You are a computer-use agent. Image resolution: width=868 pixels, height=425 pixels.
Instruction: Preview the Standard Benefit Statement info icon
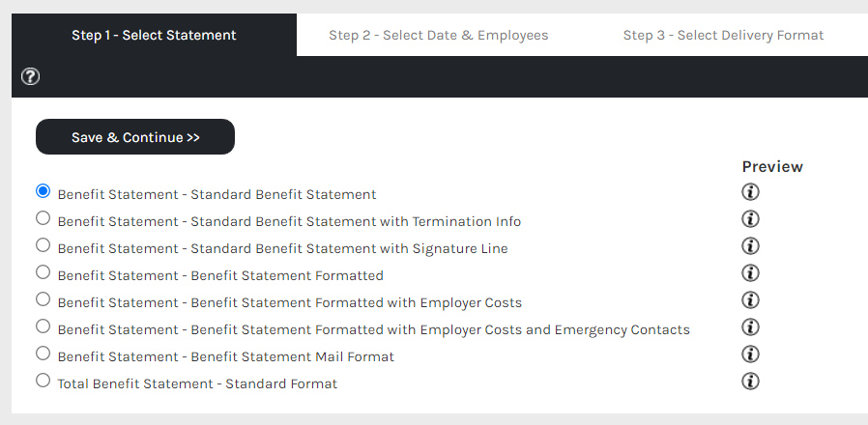click(750, 192)
